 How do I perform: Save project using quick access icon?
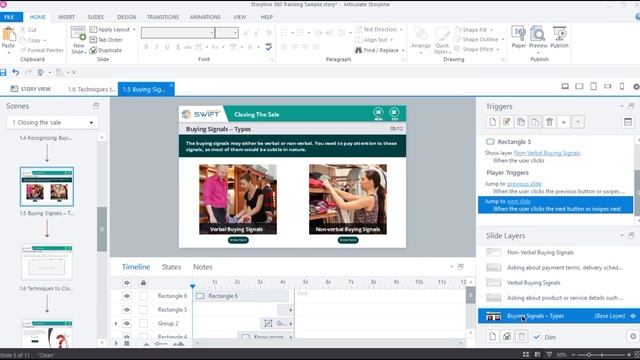pyautogui.click(x=3, y=73)
